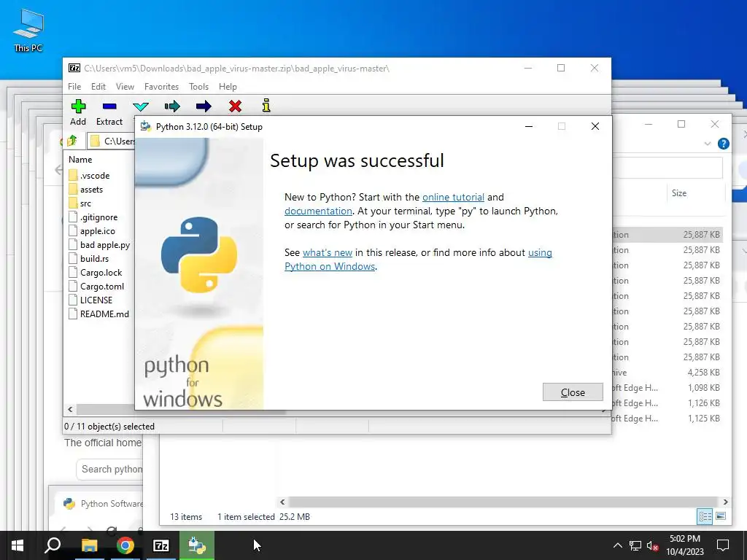
Task: Open the 7-Zip Help menu
Action: [x=228, y=87]
